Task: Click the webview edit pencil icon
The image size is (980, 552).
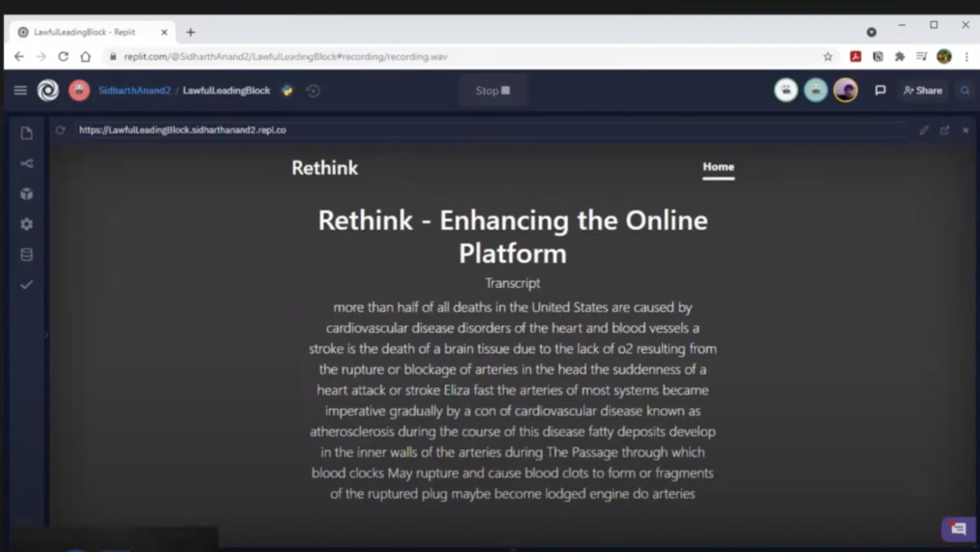Action: click(x=924, y=130)
